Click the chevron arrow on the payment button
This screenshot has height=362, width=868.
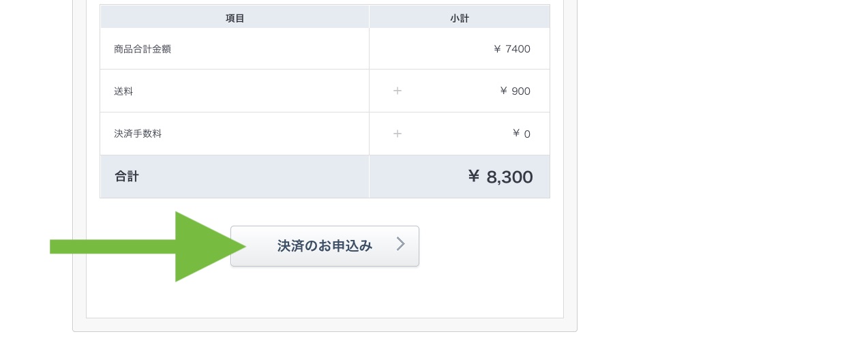pos(401,244)
